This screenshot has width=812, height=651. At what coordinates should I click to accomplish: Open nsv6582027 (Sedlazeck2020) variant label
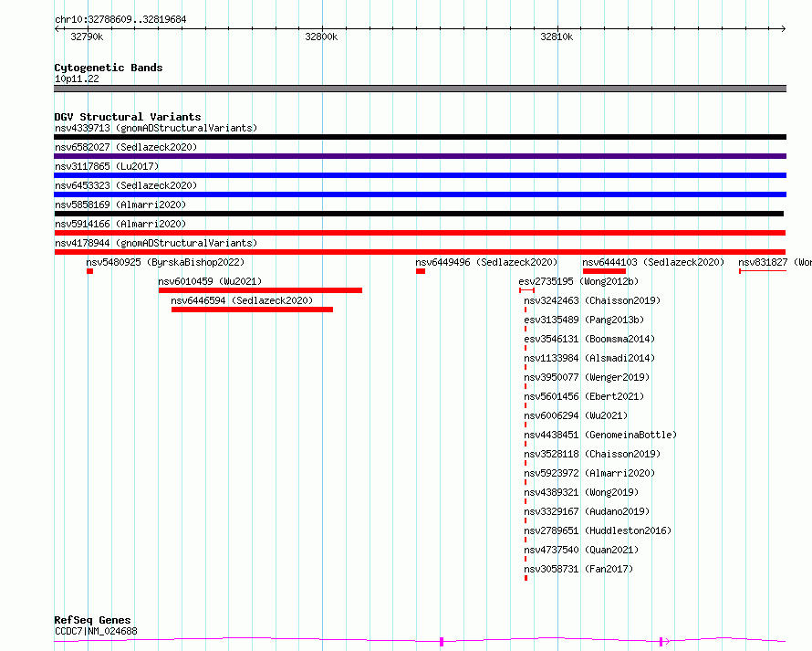(x=126, y=147)
